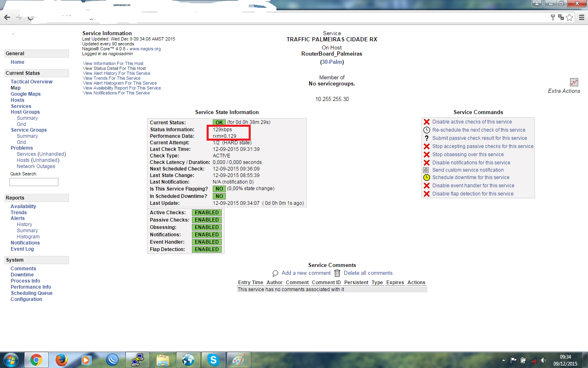Click trash can icon to delete comments

point(337,273)
